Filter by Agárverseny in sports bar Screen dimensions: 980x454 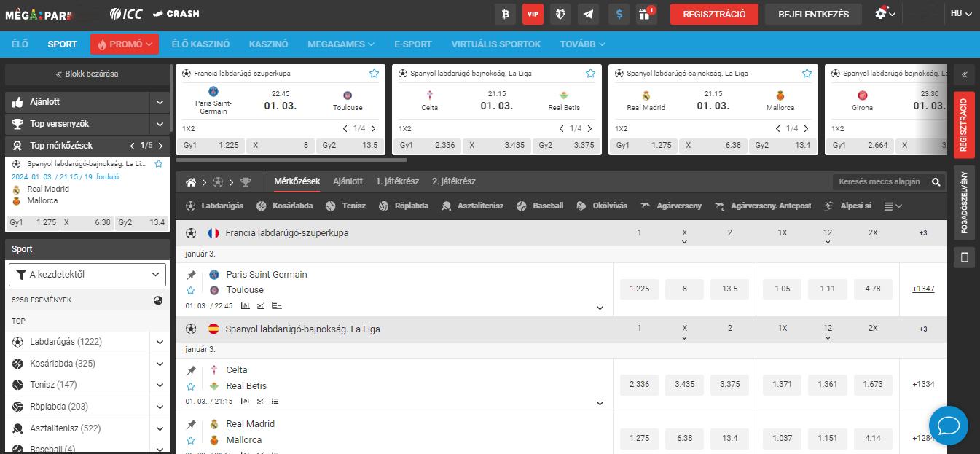click(671, 206)
